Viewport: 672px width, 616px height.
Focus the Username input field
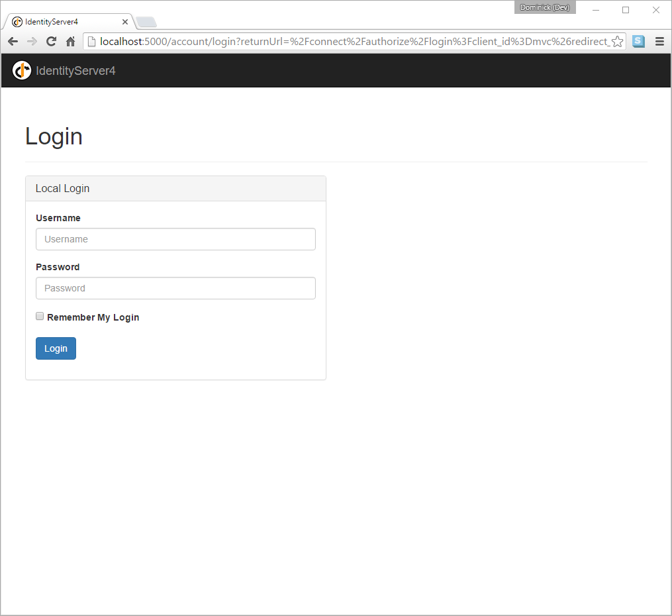(175, 239)
